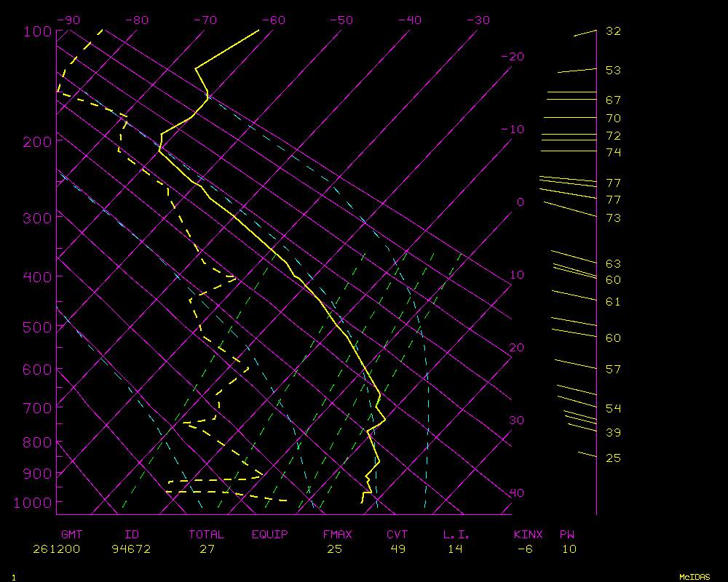Screen dimensions: 728x582
Task: Select the 500 pressure level label
Action: [37, 328]
